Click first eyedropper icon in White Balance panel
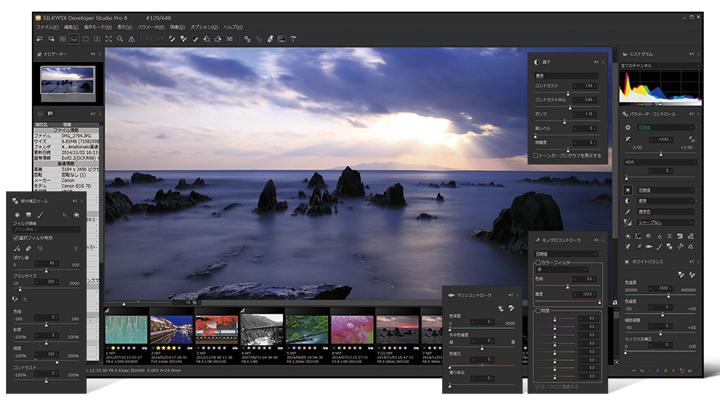The image size is (720, 400). (681, 275)
